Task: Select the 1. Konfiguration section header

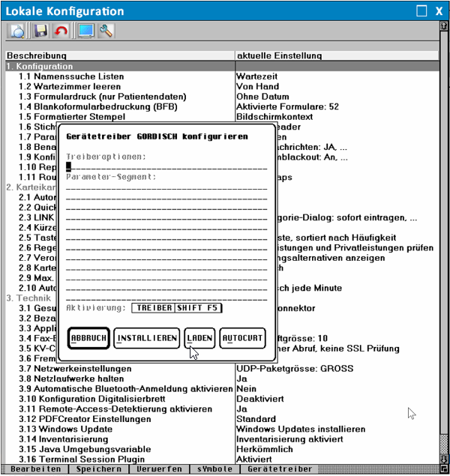Action: point(222,66)
